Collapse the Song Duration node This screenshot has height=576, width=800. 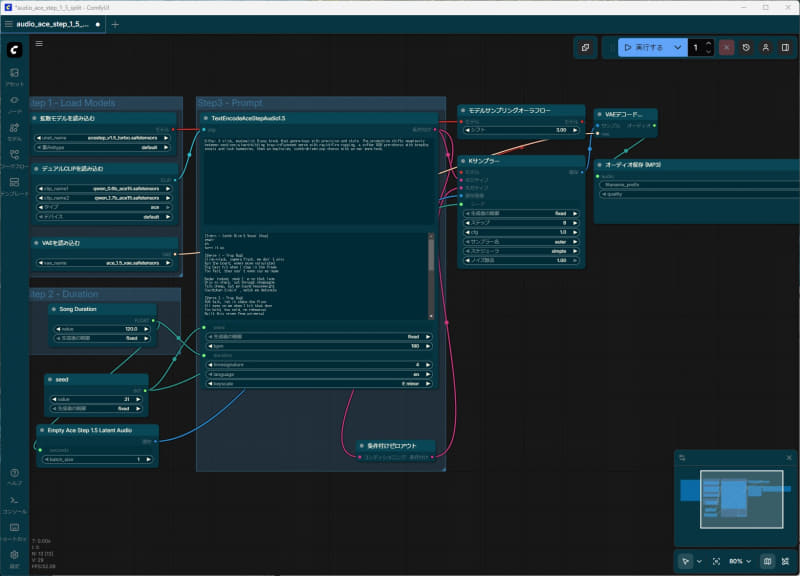[x=54, y=309]
